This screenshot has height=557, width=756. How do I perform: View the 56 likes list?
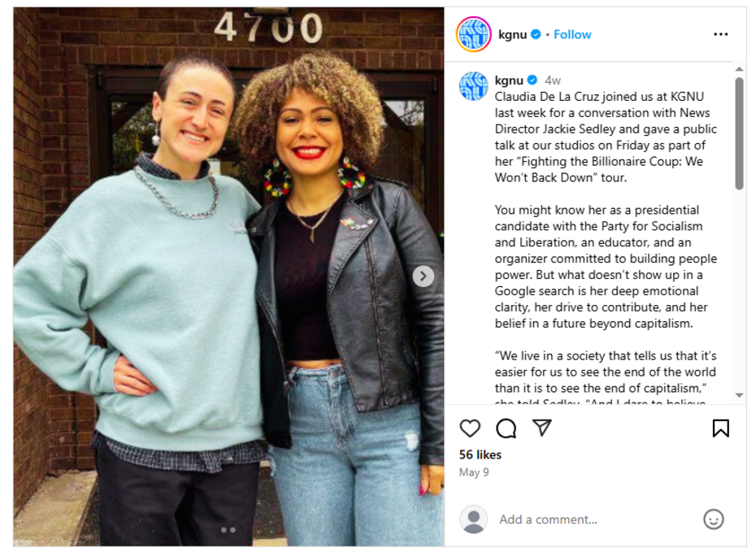click(x=480, y=455)
